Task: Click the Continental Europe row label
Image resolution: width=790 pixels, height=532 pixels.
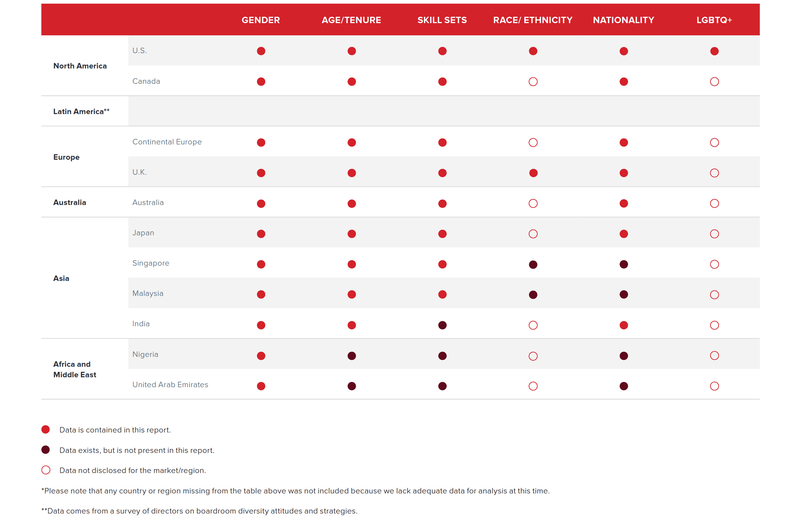Action: click(167, 142)
